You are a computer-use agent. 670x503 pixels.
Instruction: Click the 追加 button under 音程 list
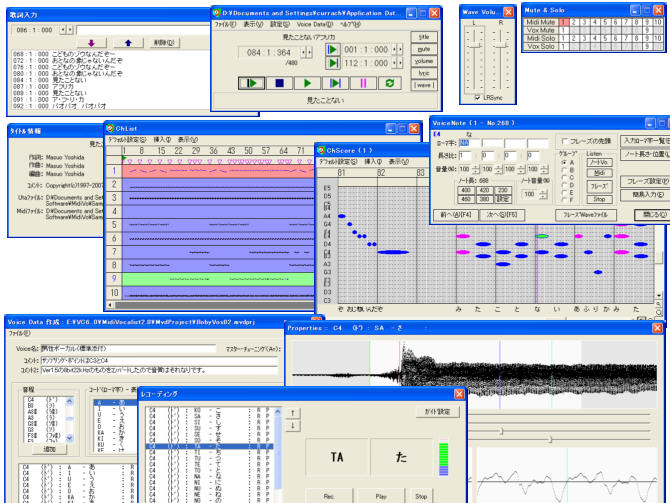tap(50, 450)
